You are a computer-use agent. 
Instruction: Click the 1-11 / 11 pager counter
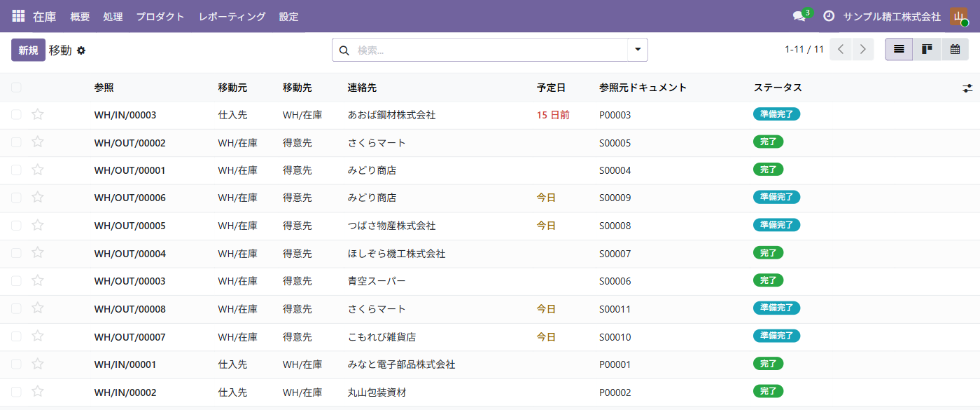pos(804,50)
